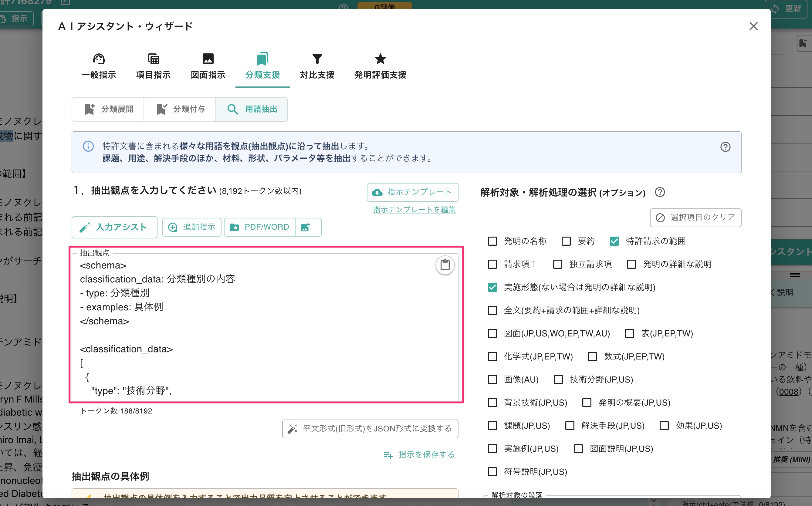
Task: Click the add image icon button
Action: [x=308, y=227]
